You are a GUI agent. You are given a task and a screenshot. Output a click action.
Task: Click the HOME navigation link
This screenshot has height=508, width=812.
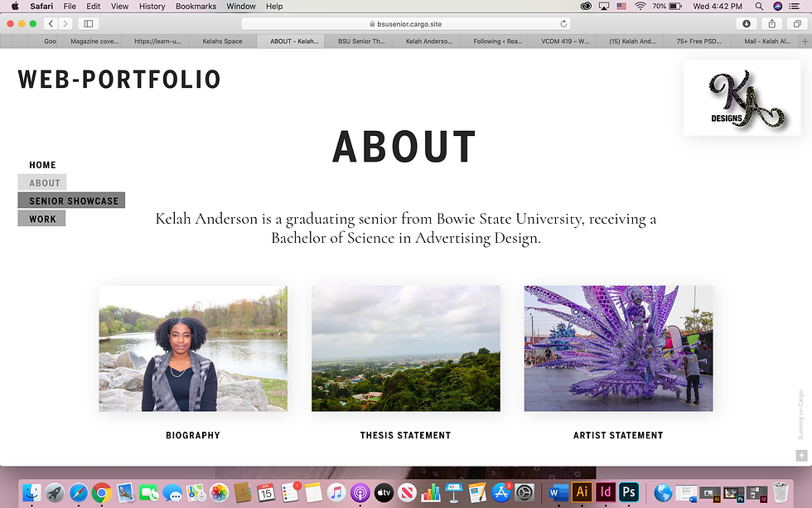42,165
